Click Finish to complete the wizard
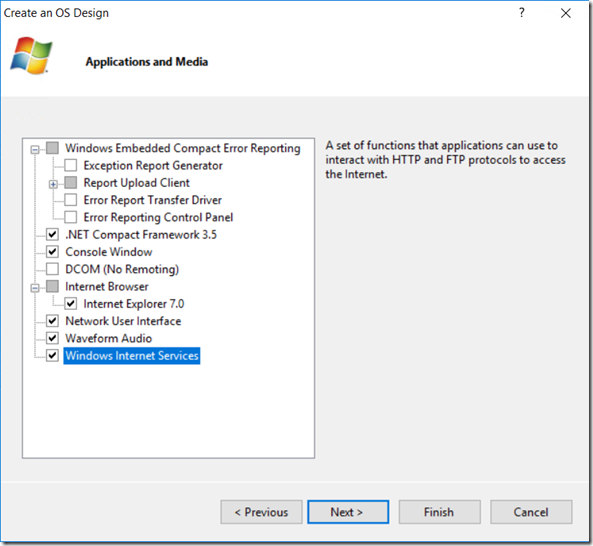Viewport: 593px width, 546px height. click(439, 512)
